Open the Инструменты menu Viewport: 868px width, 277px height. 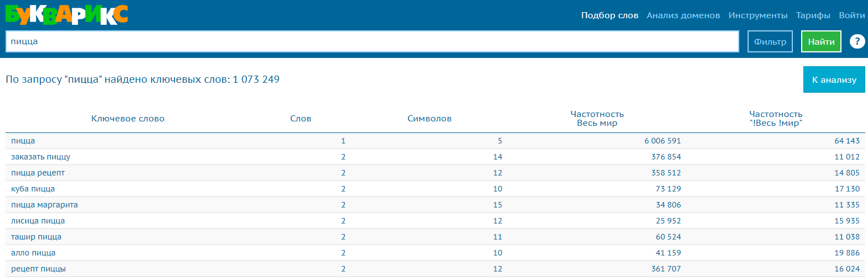point(757,15)
